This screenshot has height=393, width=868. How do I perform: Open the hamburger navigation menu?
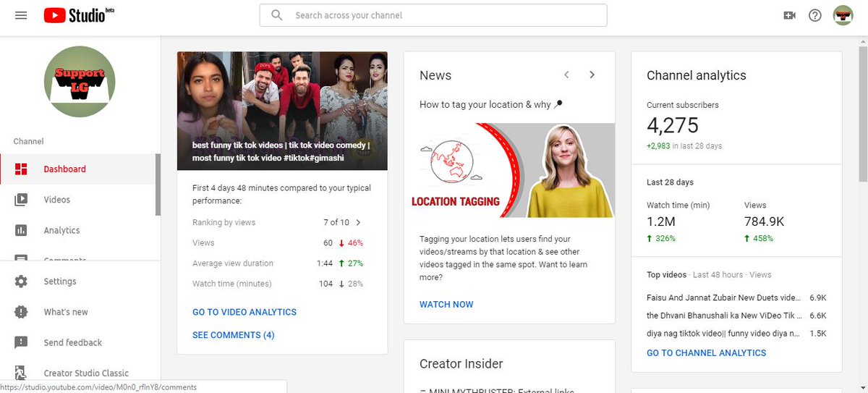pos(21,15)
